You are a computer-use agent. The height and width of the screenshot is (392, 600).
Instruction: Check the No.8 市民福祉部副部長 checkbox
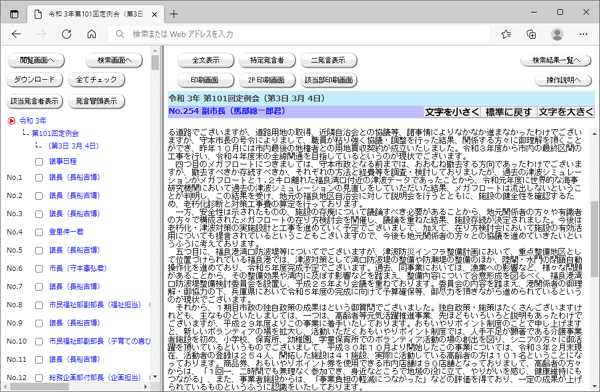pyautogui.click(x=39, y=305)
